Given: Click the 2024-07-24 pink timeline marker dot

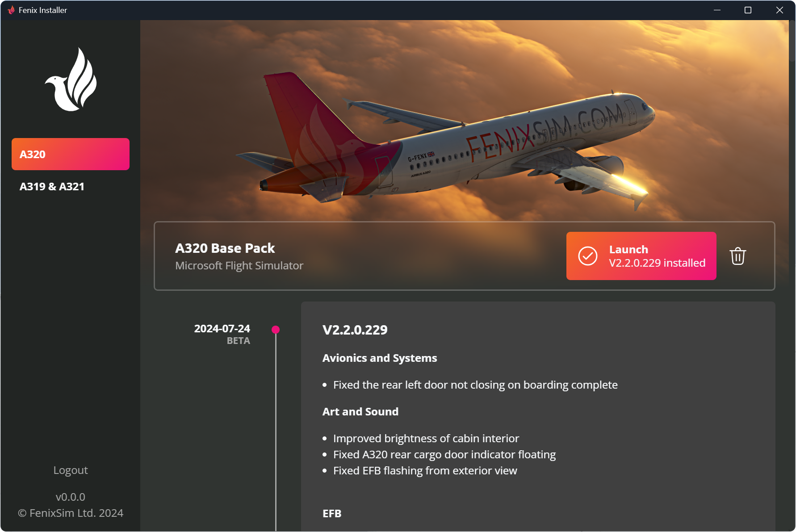Looking at the screenshot, I should click(276, 330).
